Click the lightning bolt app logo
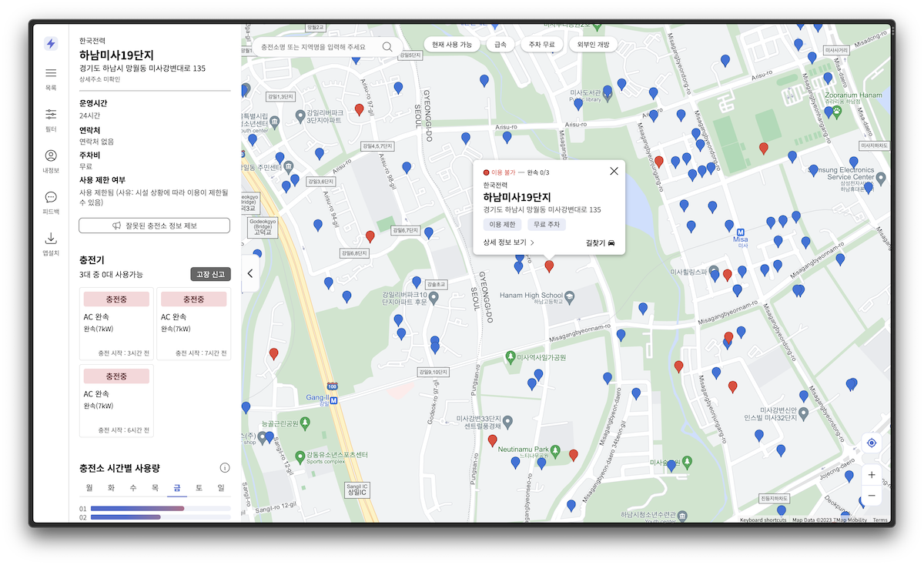 (51, 44)
